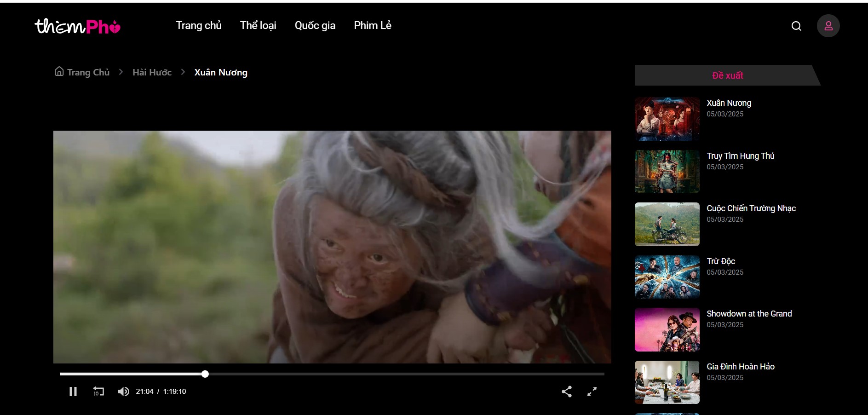
Task: Open Showdown at the Grand thumbnail
Action: tap(667, 330)
